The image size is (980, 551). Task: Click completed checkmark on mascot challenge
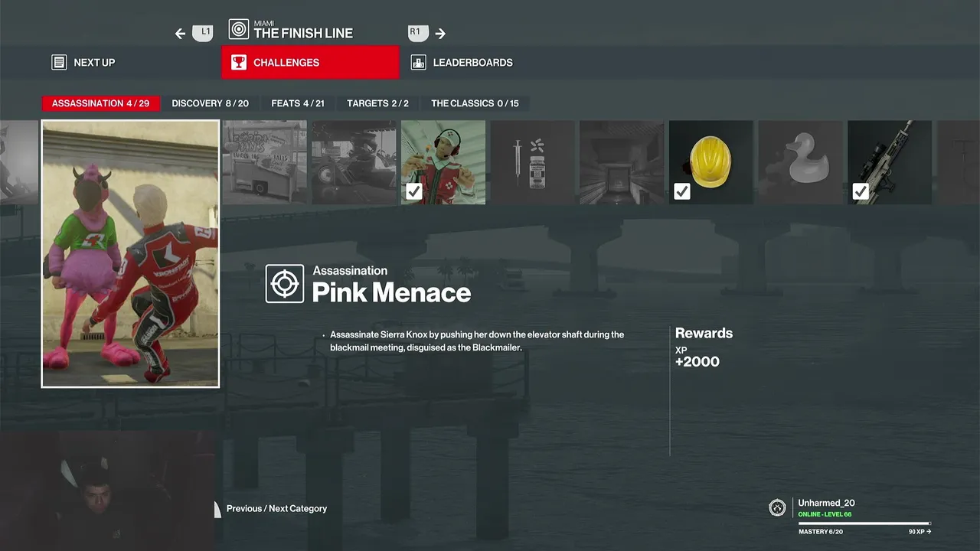coord(414,191)
